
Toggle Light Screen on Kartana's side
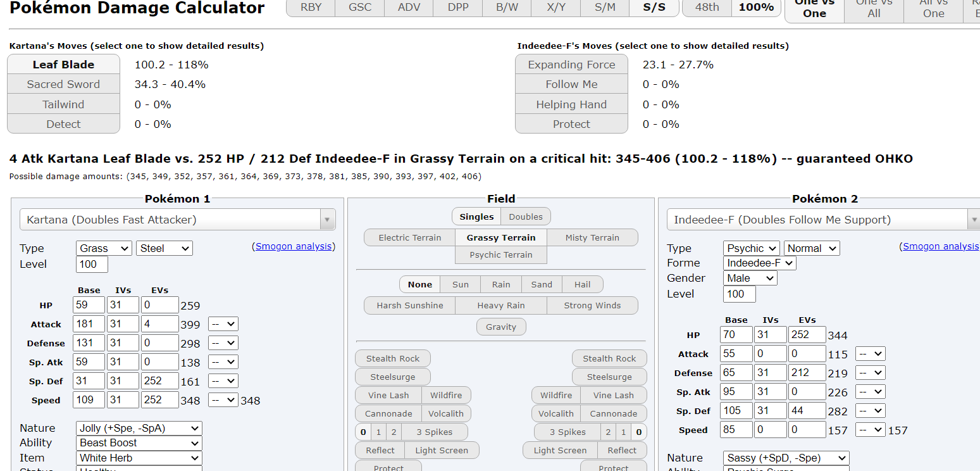pyautogui.click(x=442, y=450)
